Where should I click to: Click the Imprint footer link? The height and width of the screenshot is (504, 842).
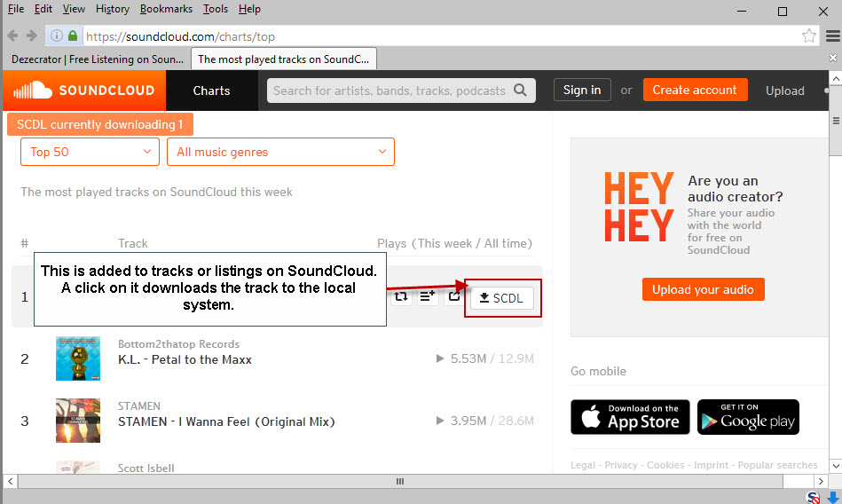point(711,465)
